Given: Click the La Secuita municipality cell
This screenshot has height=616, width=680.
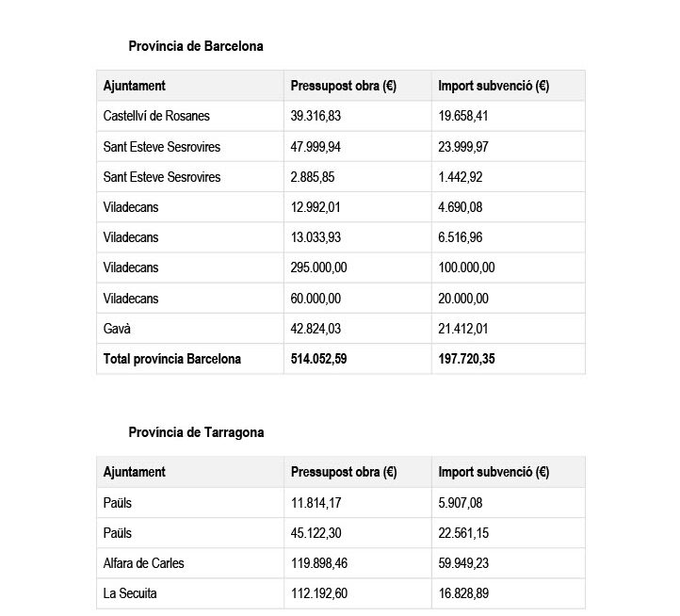Looking at the screenshot, I should 131,593.
